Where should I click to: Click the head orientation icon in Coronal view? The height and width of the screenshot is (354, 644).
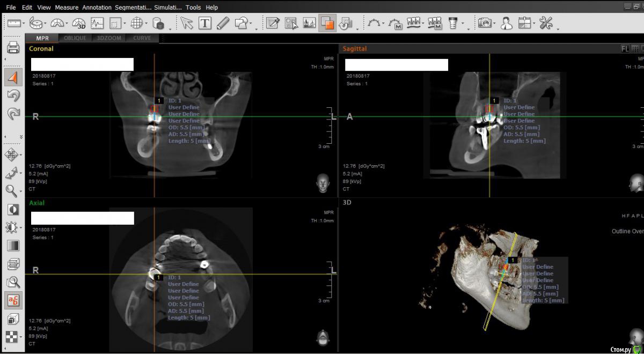coord(323,184)
